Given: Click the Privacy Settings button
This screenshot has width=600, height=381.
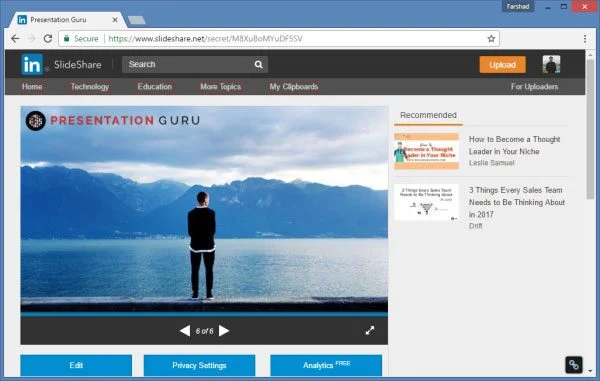Looking at the screenshot, I should (199, 365).
